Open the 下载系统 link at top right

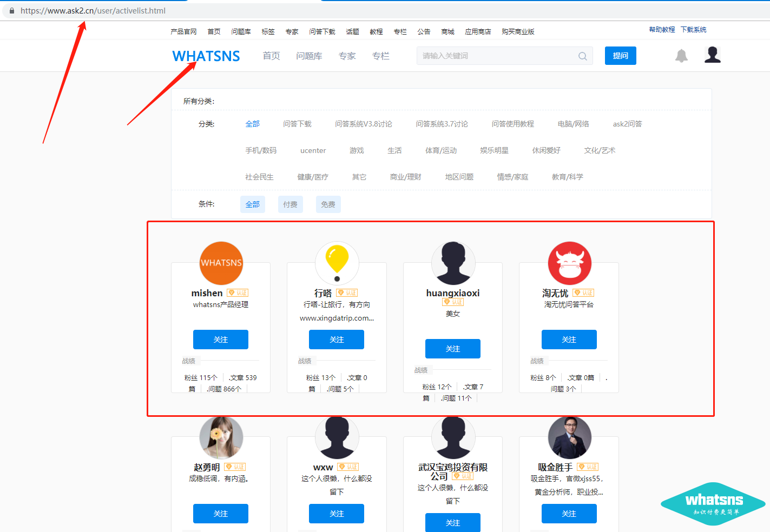pyautogui.click(x=693, y=30)
